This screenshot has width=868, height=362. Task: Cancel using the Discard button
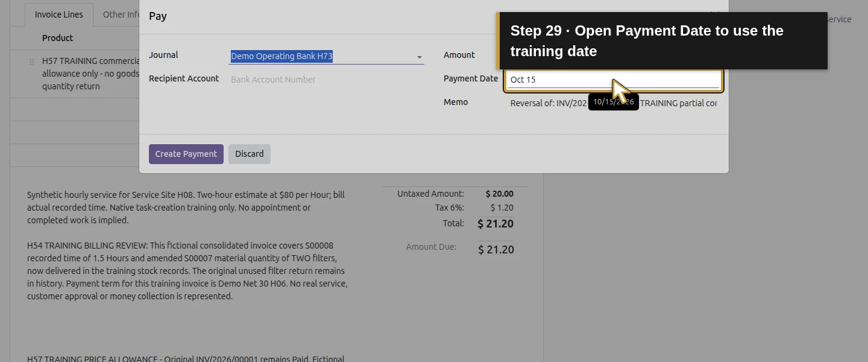click(x=250, y=154)
